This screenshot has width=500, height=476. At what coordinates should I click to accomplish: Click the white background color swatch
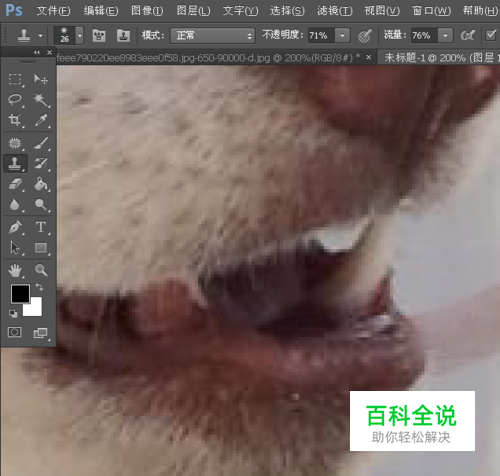coord(35,309)
